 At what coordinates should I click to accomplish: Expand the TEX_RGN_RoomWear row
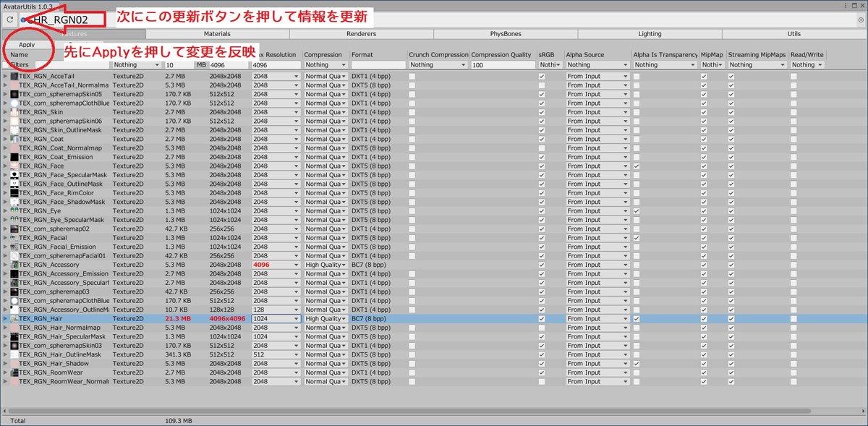[x=5, y=372]
